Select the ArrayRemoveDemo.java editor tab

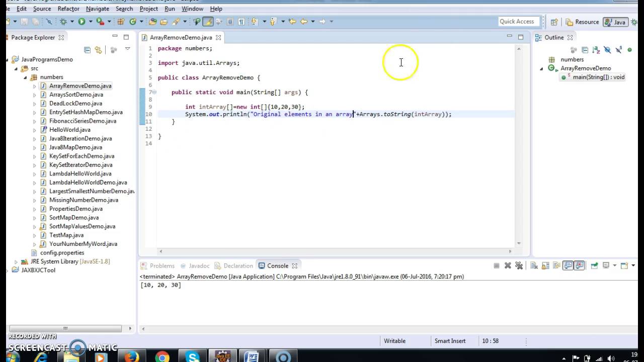click(x=181, y=37)
